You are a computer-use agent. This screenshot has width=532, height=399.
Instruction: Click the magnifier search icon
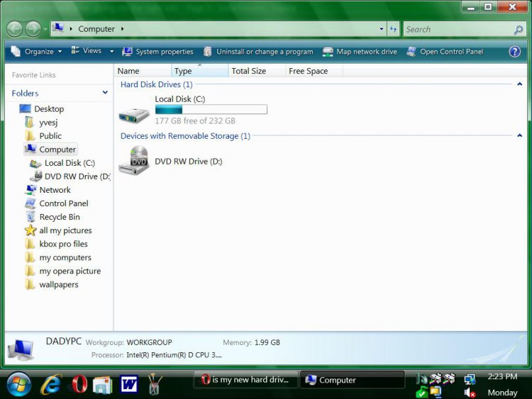[x=519, y=30]
